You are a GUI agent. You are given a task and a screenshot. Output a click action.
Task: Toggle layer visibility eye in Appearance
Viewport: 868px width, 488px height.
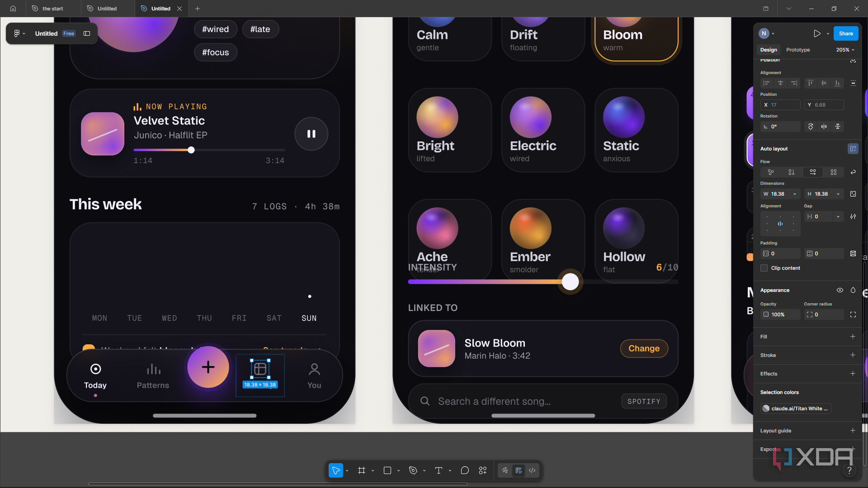(x=840, y=290)
